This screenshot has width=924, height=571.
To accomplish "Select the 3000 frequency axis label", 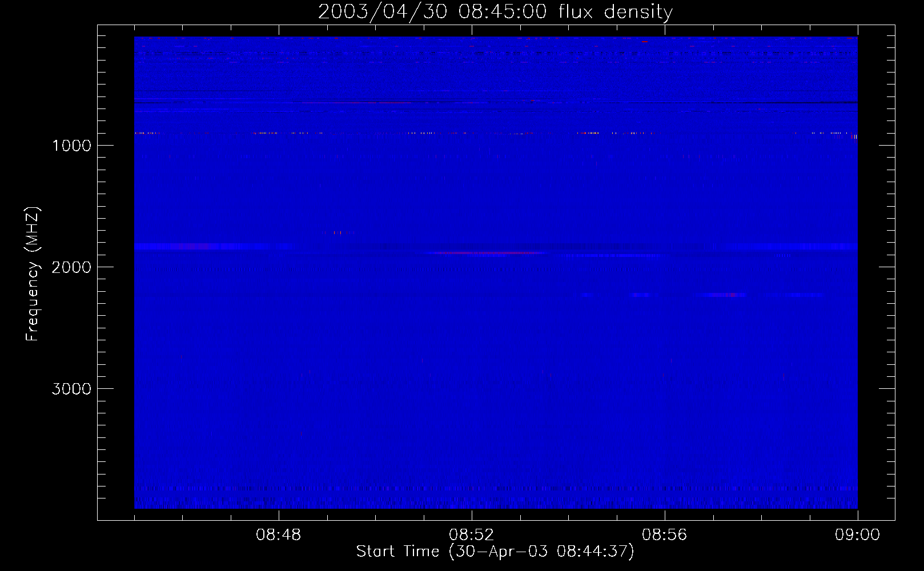I will [x=71, y=389].
